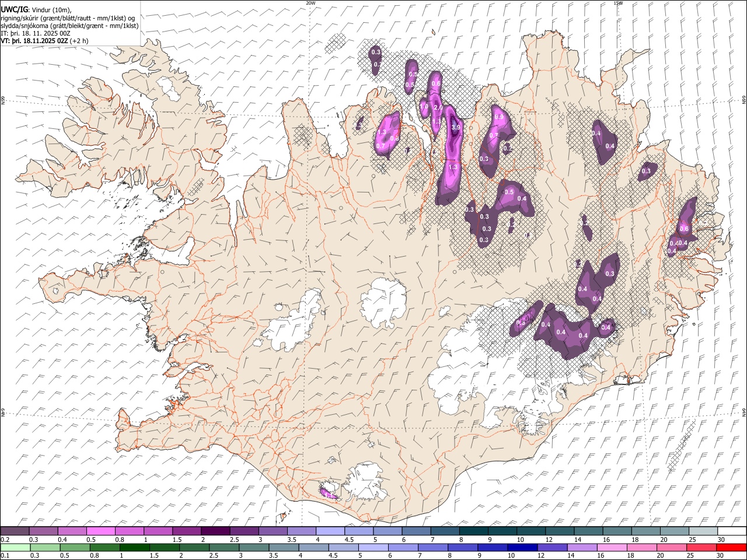Viewport: 747px width, 560px height.
Task: Click the 'IT: þri. 18. 11. 2025 00Z' line
Action: pyautogui.click(x=36, y=33)
